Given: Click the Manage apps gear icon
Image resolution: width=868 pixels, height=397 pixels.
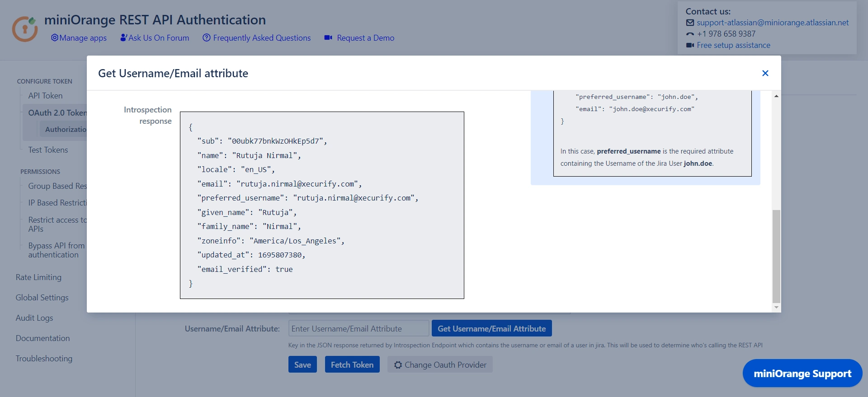Looking at the screenshot, I should coord(55,38).
